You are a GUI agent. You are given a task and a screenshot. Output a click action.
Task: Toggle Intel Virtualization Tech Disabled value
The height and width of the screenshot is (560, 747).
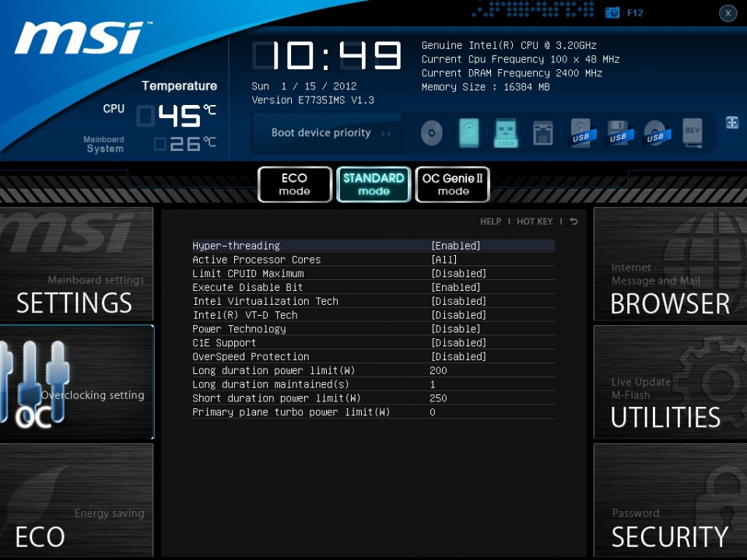click(x=458, y=301)
